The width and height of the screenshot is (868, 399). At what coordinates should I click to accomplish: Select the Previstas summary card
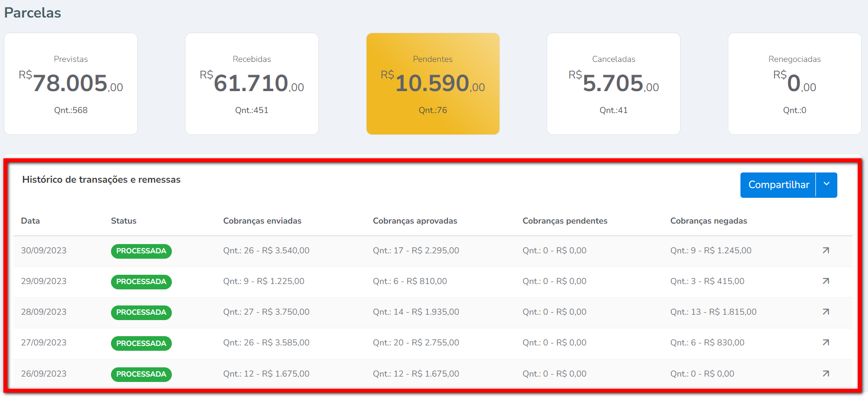[71, 84]
